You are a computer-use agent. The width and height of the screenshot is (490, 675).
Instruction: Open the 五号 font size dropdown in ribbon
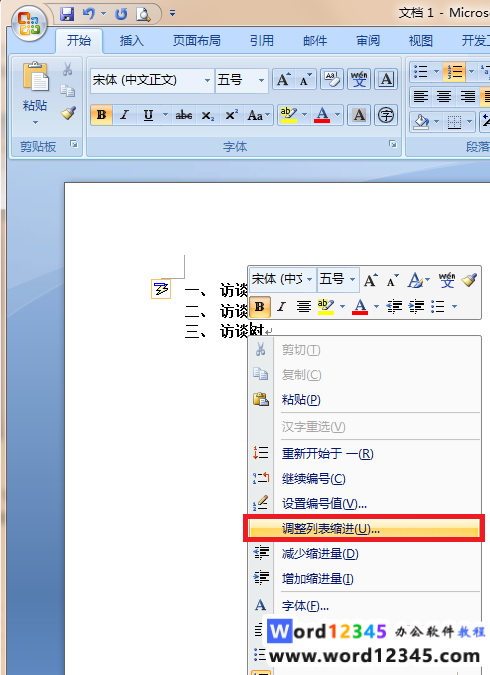pyautogui.click(x=261, y=81)
